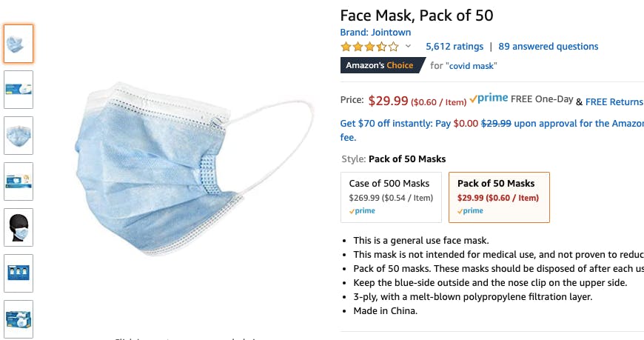Screen dimensions: 644x340
Task: Select the last thumbnail in the strip
Action: point(19,319)
